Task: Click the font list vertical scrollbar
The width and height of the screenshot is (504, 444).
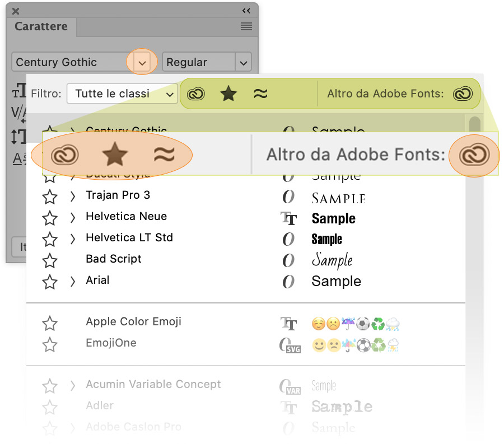Action: pos(475,224)
